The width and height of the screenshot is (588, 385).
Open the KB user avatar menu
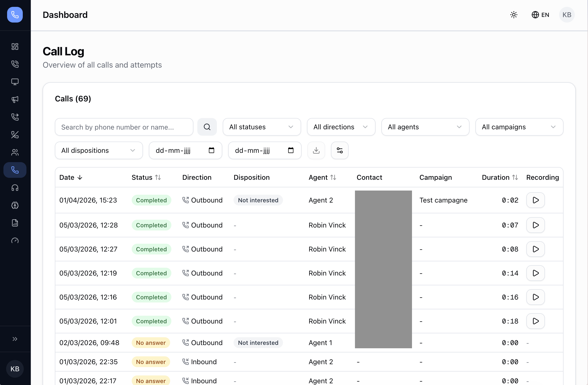tap(566, 15)
